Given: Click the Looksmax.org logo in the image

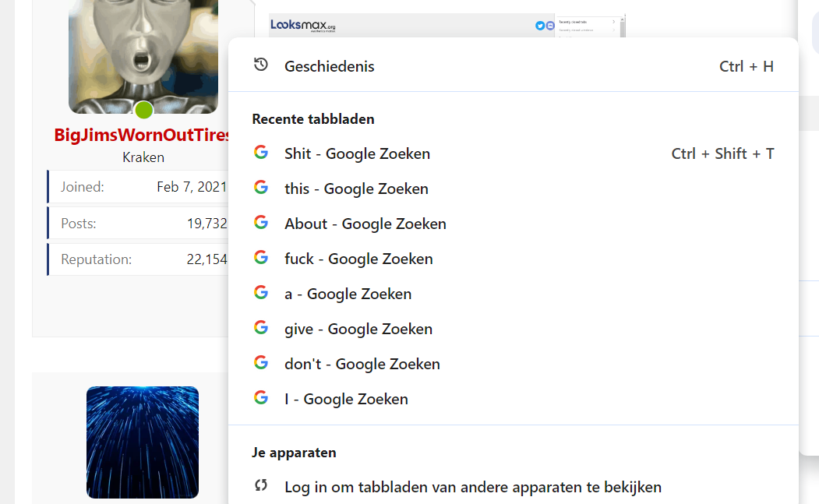Looking at the screenshot, I should pos(303,26).
